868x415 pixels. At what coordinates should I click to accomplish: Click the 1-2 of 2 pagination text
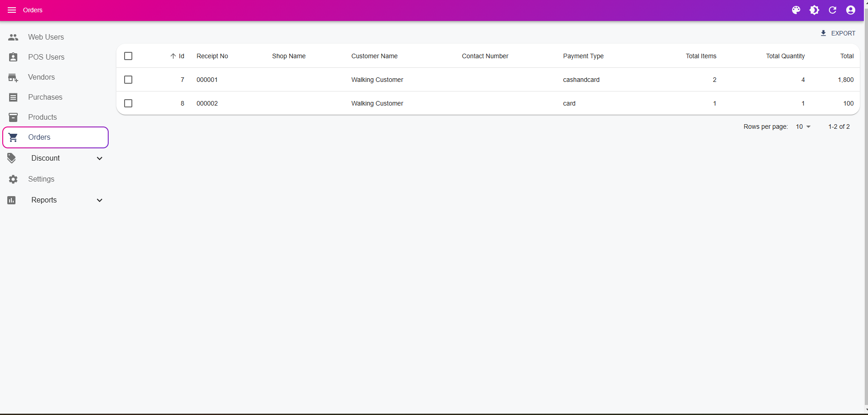point(839,127)
